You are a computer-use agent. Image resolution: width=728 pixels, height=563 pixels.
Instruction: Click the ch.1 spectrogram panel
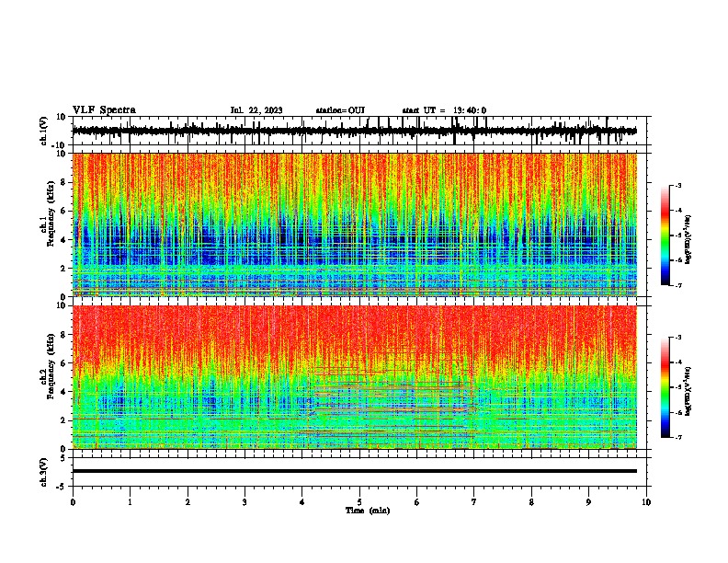(355, 224)
